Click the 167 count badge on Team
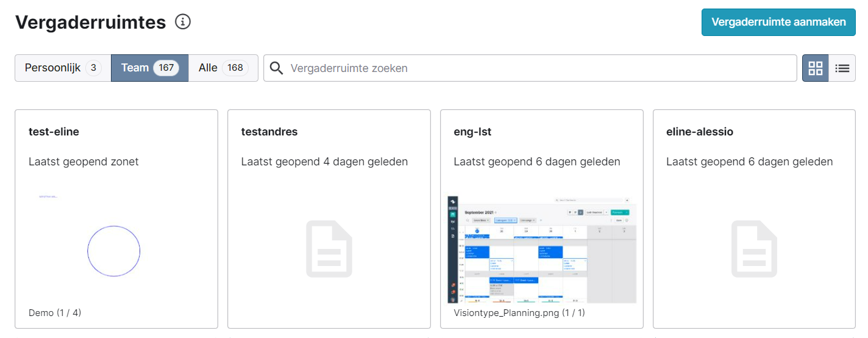Image resolution: width=868 pixels, height=338 pixels. (x=166, y=68)
